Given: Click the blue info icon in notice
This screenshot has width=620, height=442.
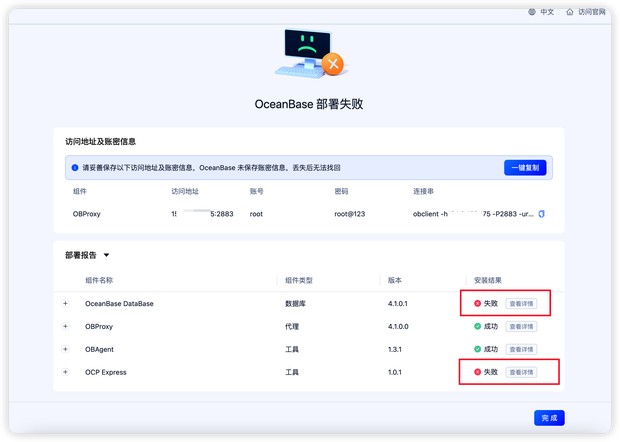Looking at the screenshot, I should point(75,168).
